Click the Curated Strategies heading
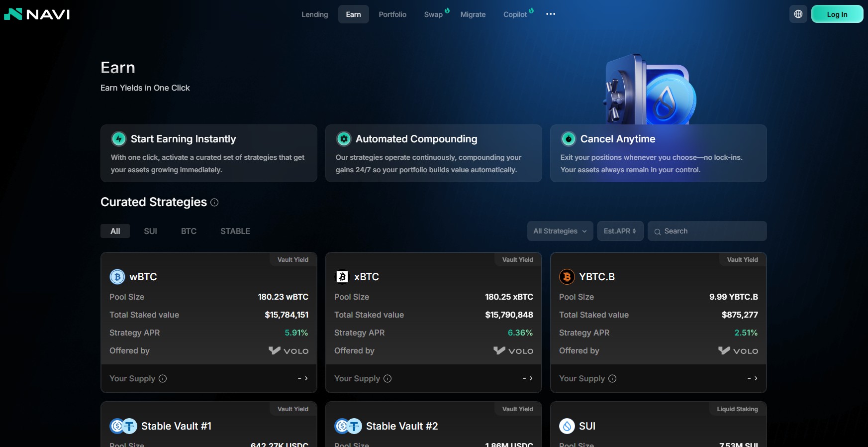868x447 pixels. click(x=154, y=202)
